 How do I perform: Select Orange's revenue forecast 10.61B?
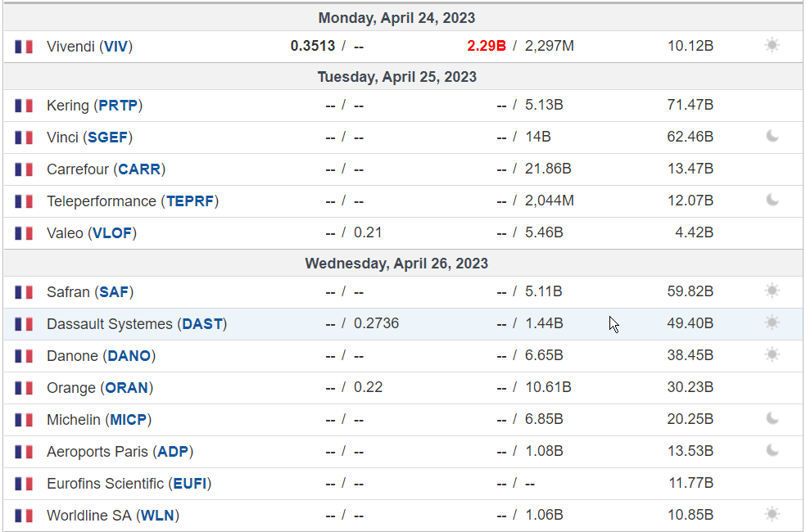(x=548, y=387)
